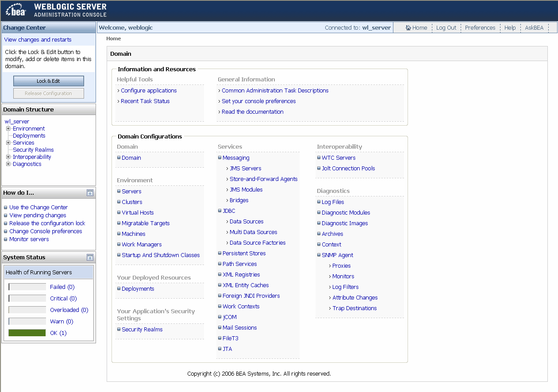Open the Machines link

coord(133,234)
